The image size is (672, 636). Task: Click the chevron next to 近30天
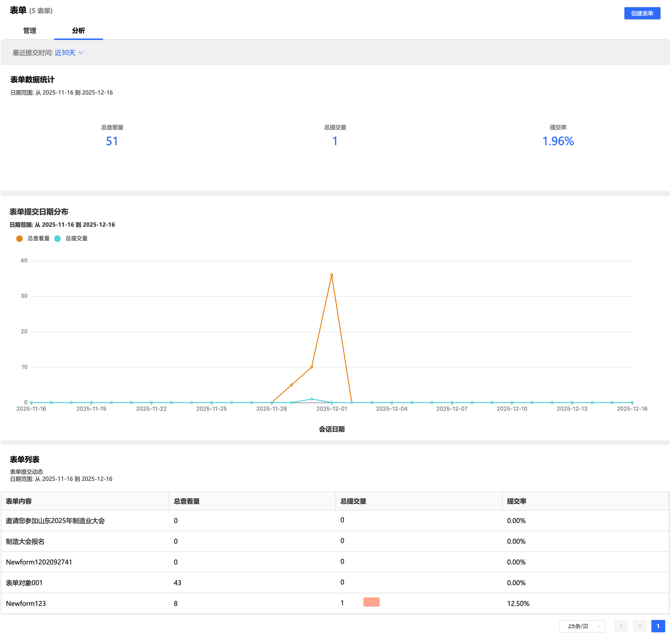point(81,52)
